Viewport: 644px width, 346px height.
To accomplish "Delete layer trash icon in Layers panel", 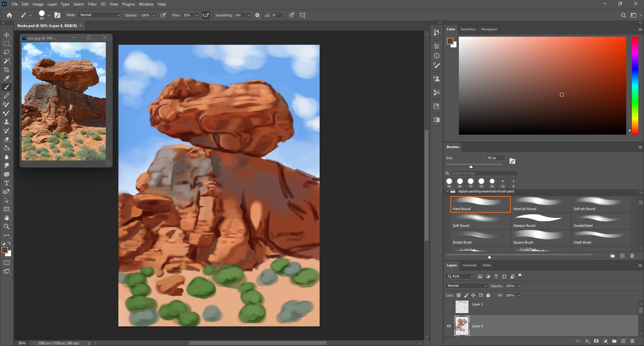I will [x=632, y=341].
